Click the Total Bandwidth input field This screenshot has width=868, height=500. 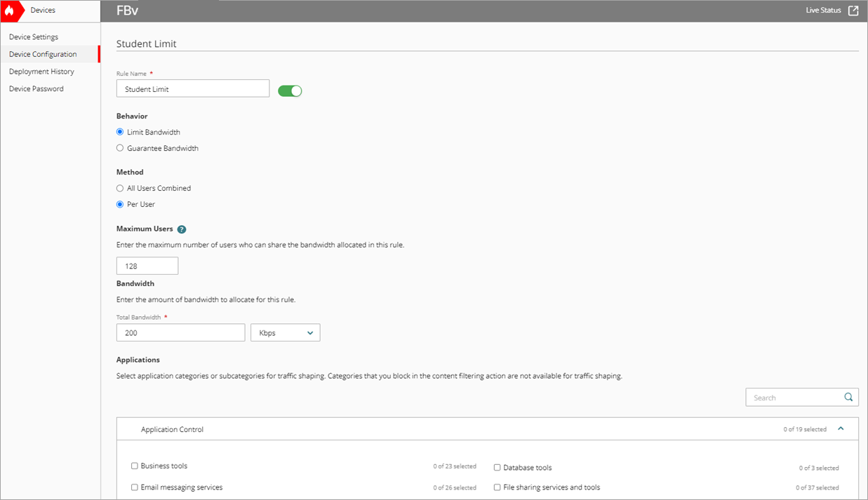tap(180, 332)
